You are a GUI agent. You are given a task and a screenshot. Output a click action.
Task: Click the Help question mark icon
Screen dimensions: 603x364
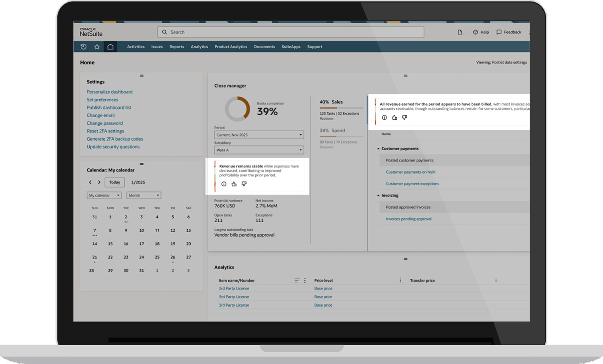(x=476, y=32)
